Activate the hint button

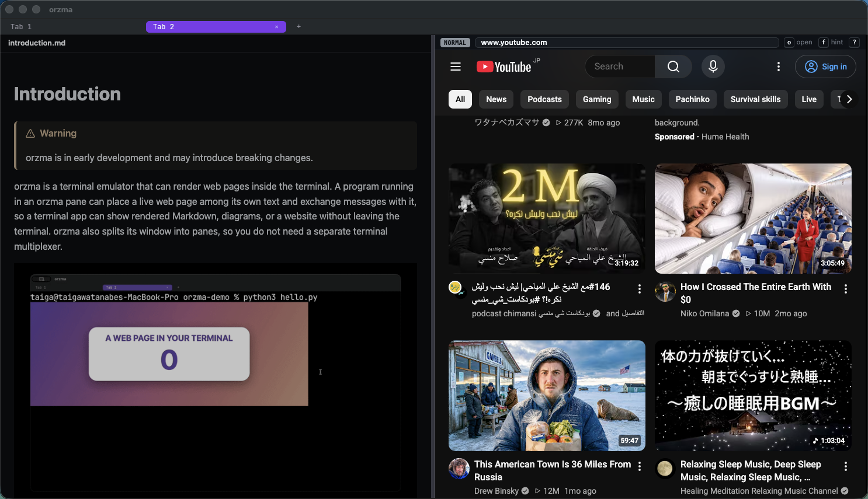coord(831,43)
